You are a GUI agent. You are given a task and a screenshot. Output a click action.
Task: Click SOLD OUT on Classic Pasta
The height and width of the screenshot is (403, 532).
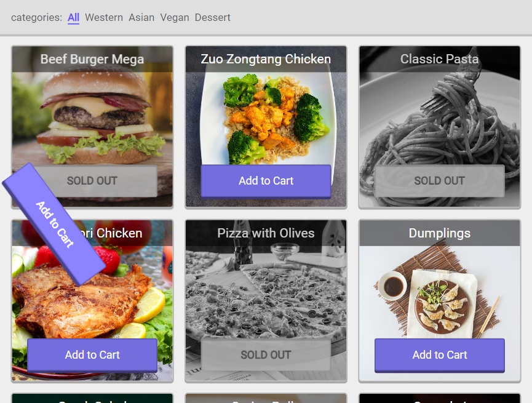coord(439,181)
